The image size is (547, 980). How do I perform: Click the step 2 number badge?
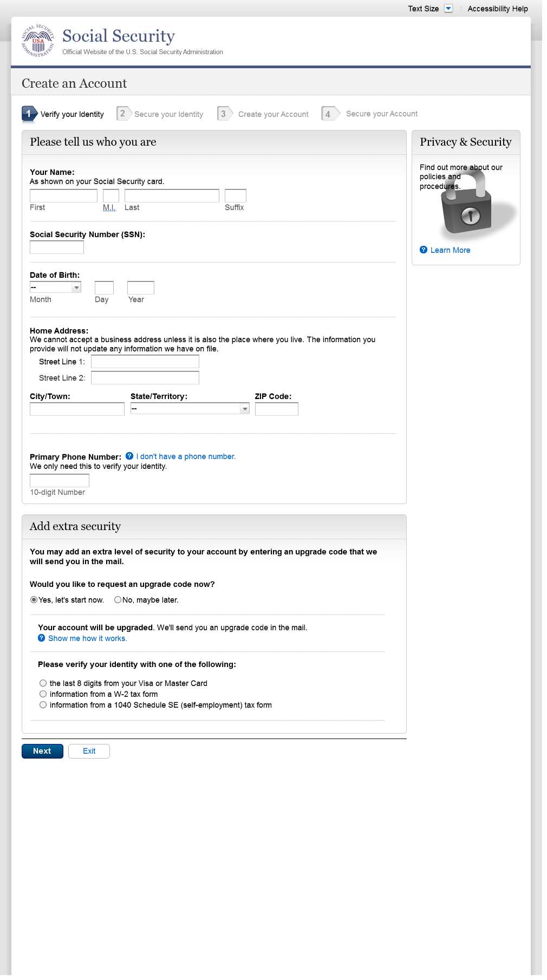click(123, 114)
